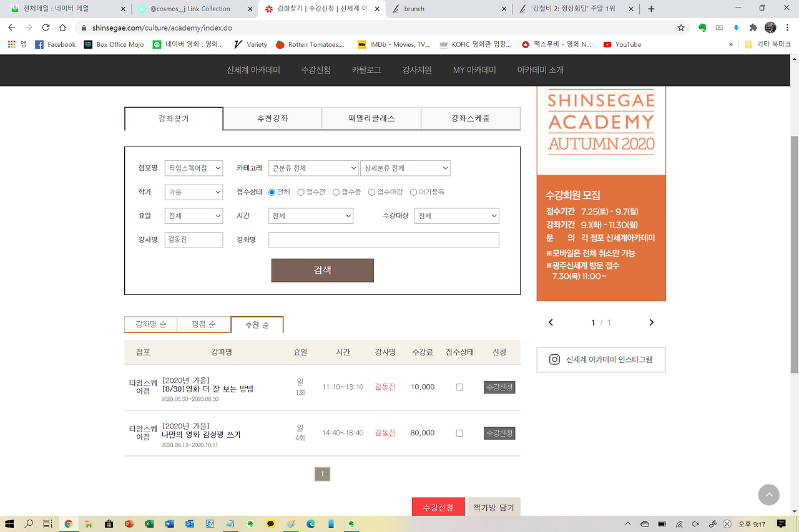This screenshot has width=799, height=532.
Task: Open the MY 아카데미 menu item
Action: coord(474,70)
